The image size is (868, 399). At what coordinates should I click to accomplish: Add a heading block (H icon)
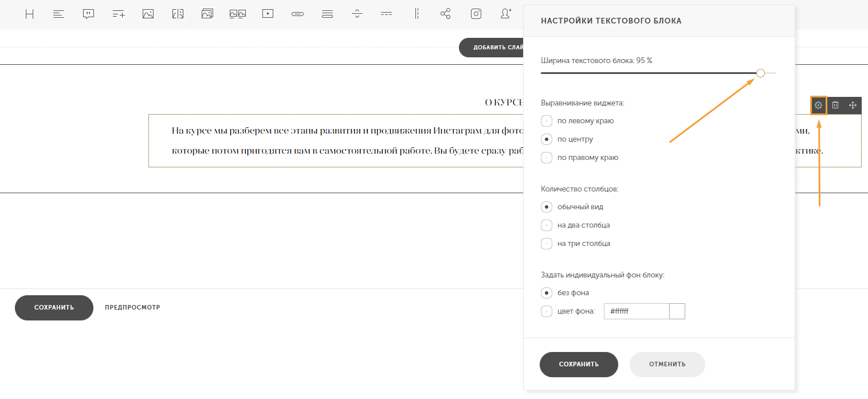click(30, 14)
